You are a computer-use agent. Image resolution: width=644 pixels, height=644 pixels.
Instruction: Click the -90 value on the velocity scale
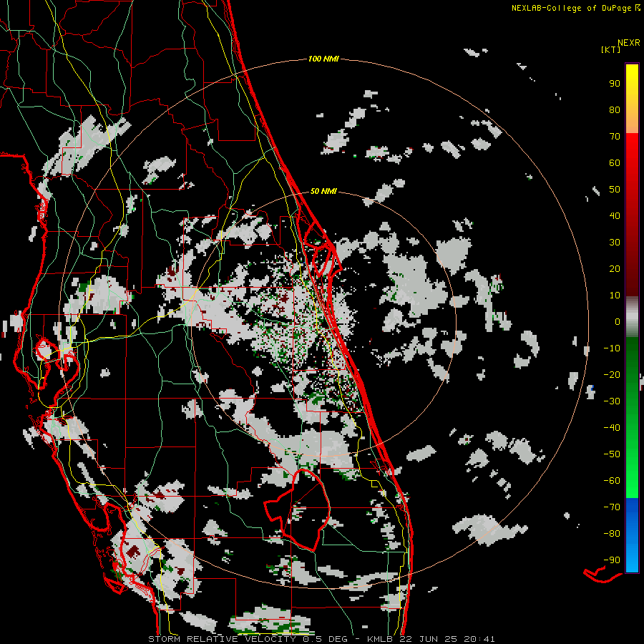pyautogui.click(x=612, y=560)
